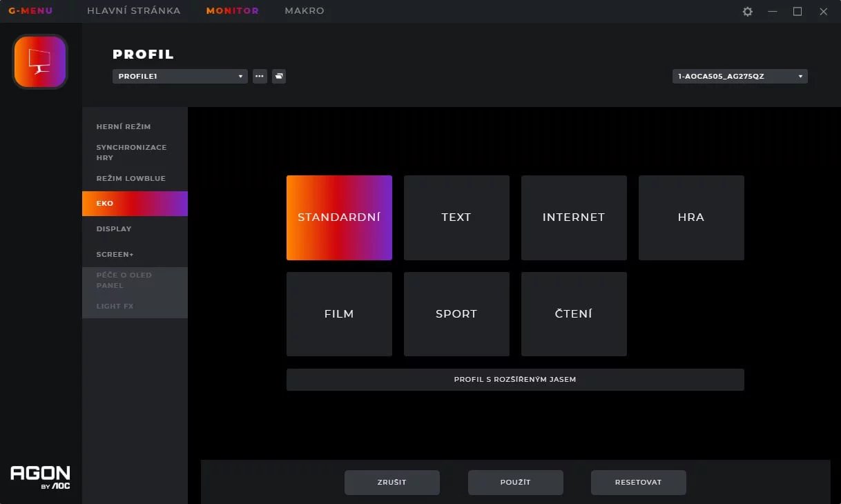The width and height of the screenshot is (841, 504).
Task: Open the MAKRO tab
Action: (304, 10)
